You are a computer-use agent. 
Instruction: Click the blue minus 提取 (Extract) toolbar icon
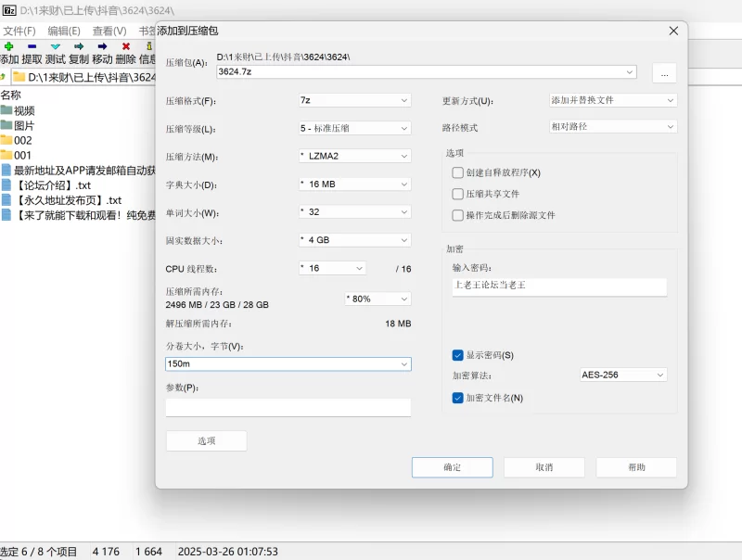pyautogui.click(x=32, y=45)
